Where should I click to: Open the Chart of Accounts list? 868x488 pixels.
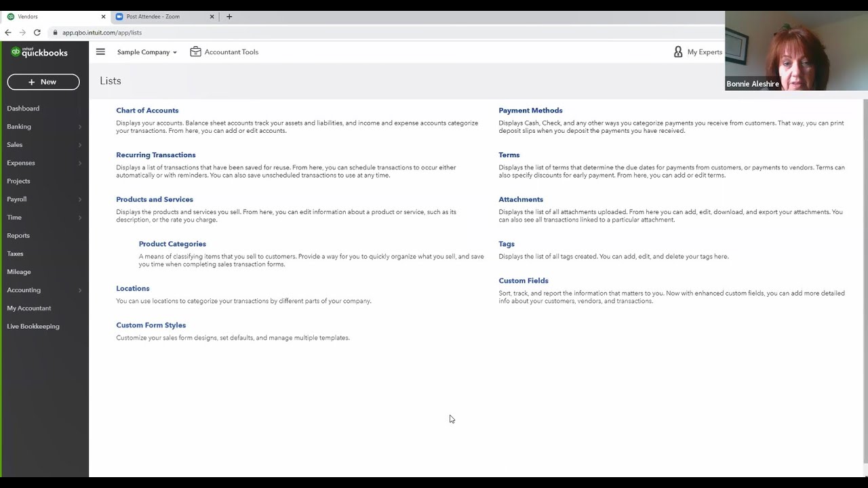point(147,110)
